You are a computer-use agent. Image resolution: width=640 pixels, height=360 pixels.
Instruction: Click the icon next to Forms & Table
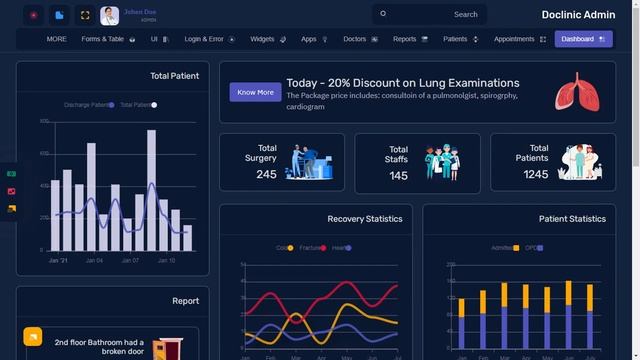(132, 40)
